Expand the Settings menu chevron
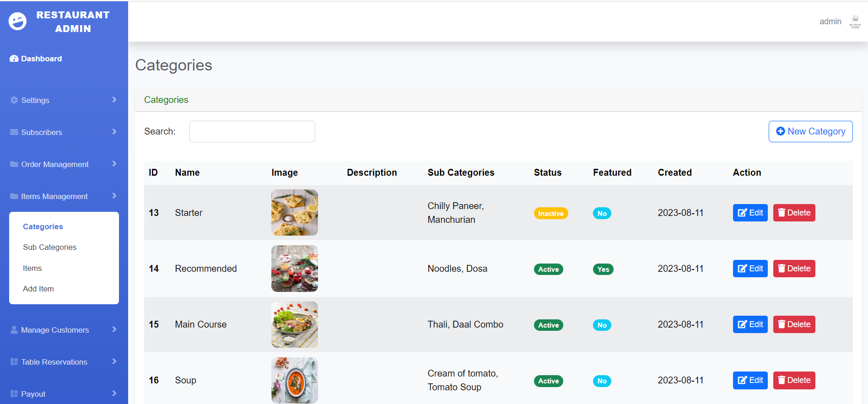The width and height of the screenshot is (868, 404). coord(114,100)
